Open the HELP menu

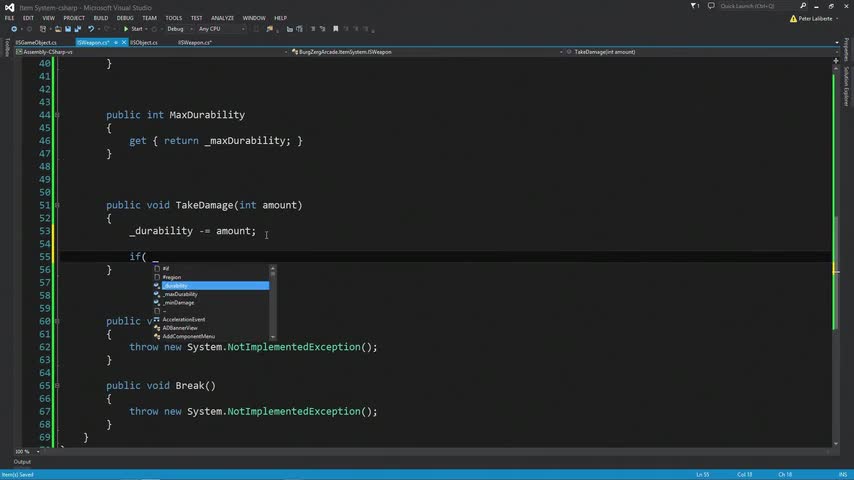280,18
